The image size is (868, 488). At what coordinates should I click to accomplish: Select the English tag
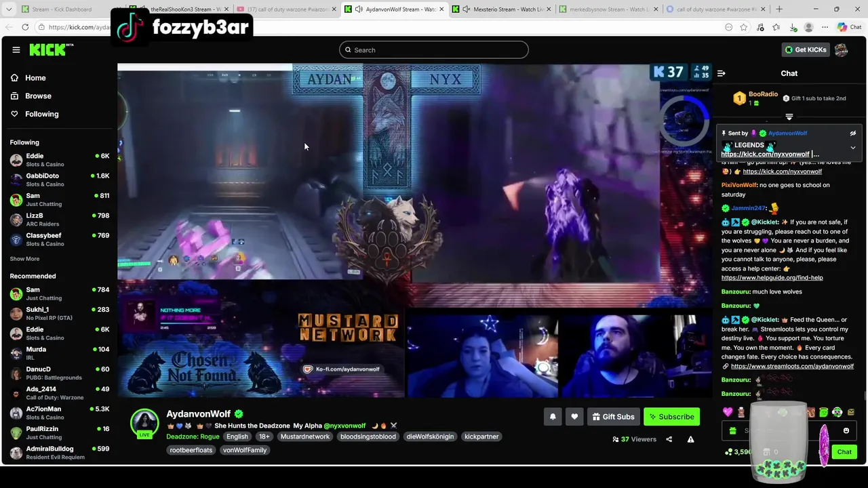point(237,436)
